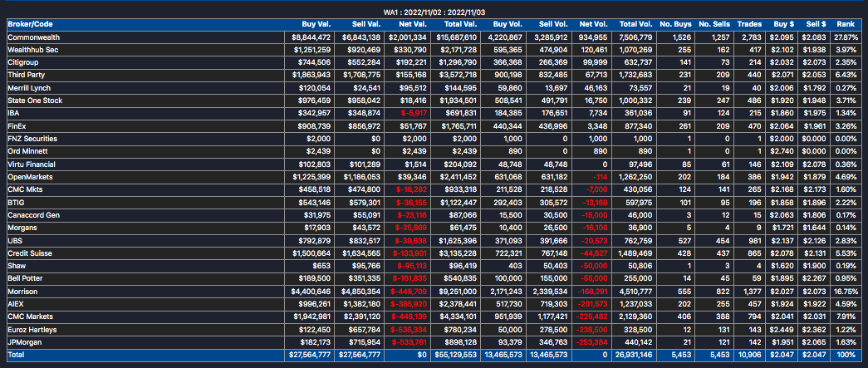Click Third Party total value $3,572,718
The width and height of the screenshot is (868, 368).
(x=457, y=76)
